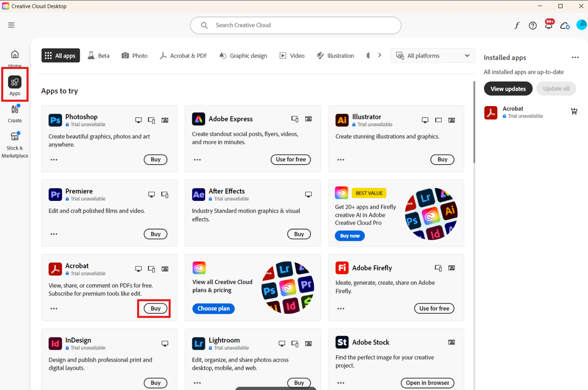The height and width of the screenshot is (390, 588).
Task: Open the hamburger navigation menu
Action: coord(11,25)
